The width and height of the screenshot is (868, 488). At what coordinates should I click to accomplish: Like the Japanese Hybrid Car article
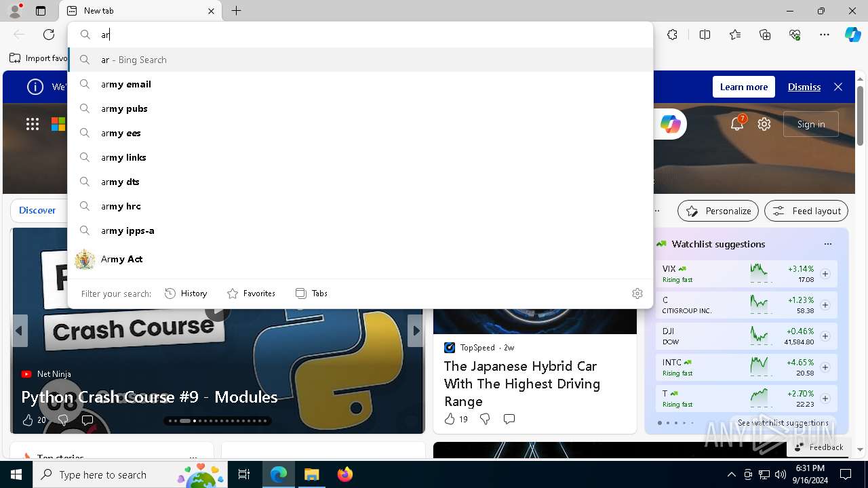point(450,419)
